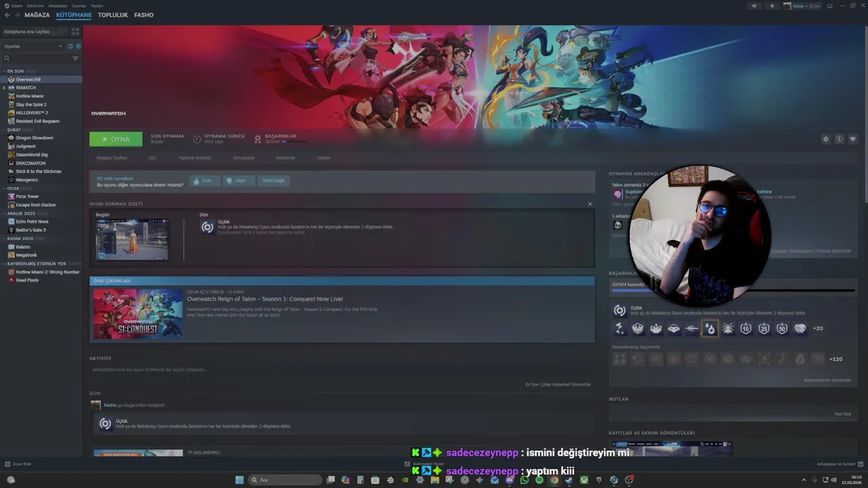Add Overwatch to favorites heart icon
This screenshot has width=868, height=488.
pos(852,139)
